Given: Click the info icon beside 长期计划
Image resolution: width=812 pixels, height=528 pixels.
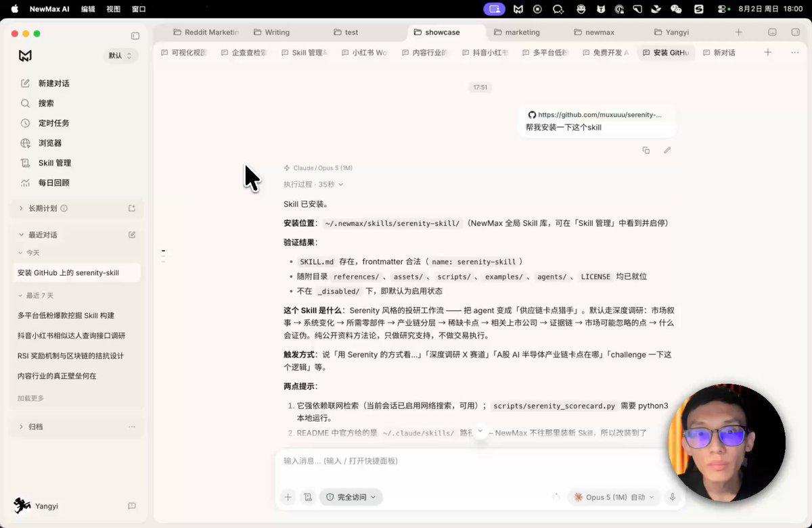Looking at the screenshot, I should point(64,208).
